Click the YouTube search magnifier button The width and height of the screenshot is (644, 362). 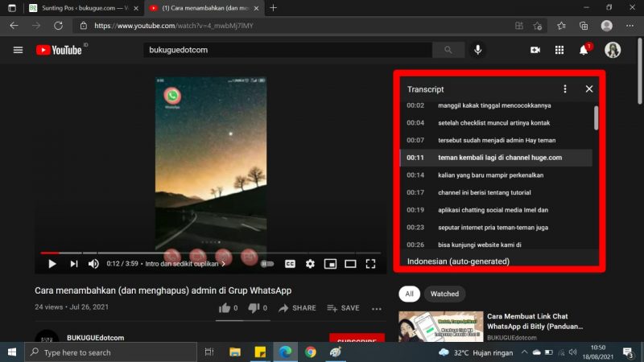[x=448, y=50]
